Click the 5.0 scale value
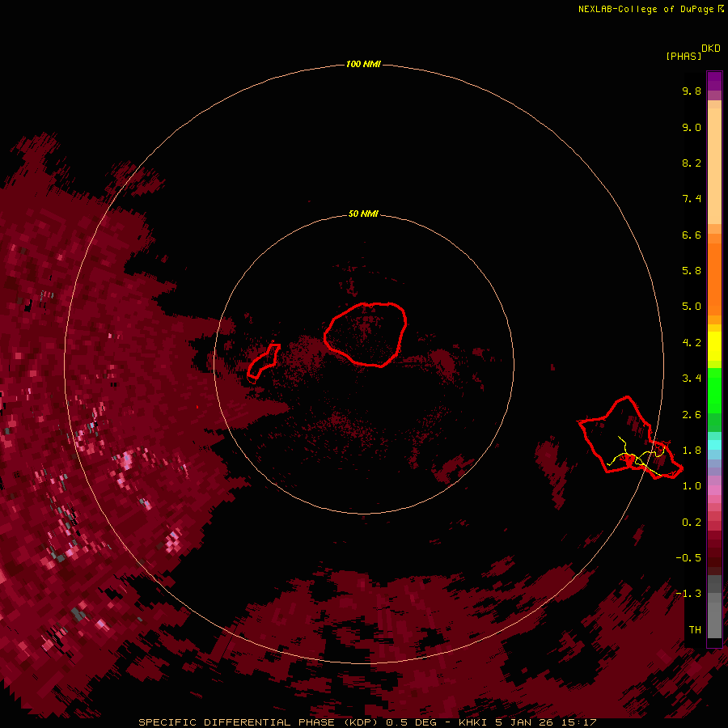Viewport: 728px width, 728px height. [692, 307]
